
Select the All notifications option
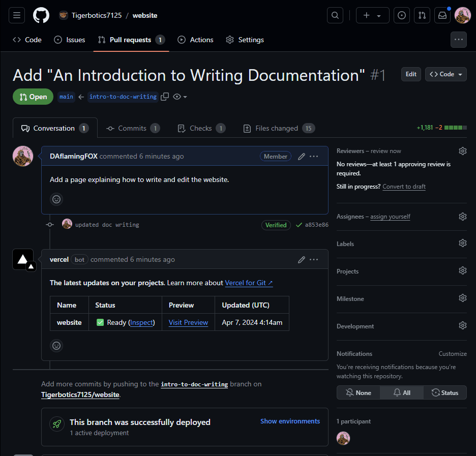point(402,392)
